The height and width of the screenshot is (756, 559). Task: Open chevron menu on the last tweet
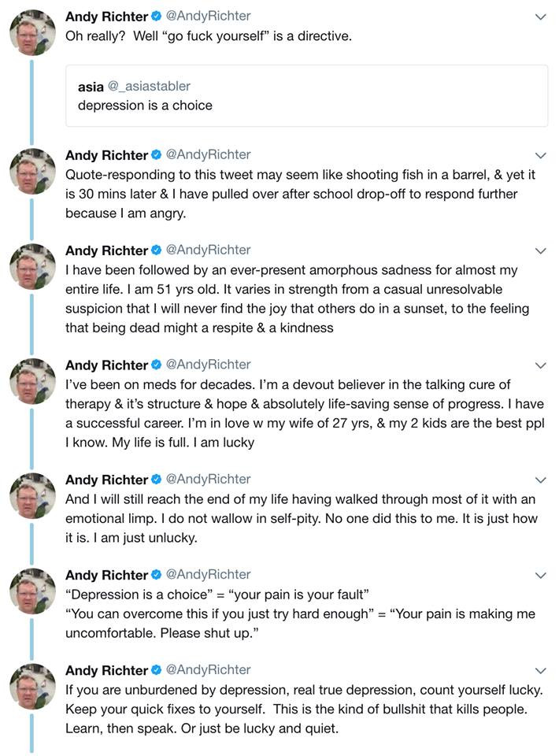coord(540,670)
